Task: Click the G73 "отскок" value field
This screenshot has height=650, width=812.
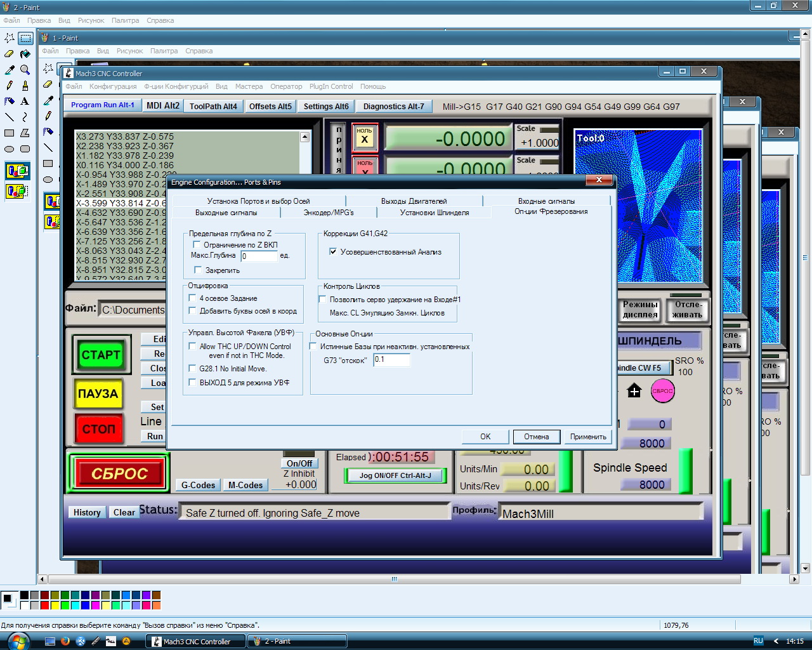Action: coord(391,359)
